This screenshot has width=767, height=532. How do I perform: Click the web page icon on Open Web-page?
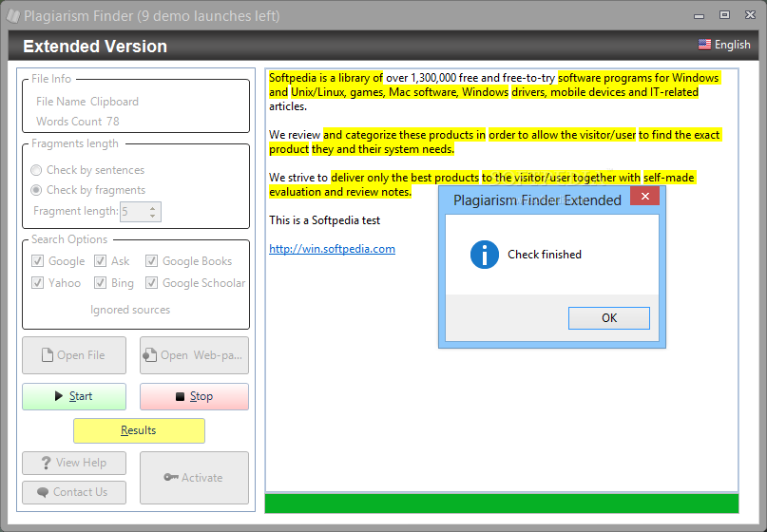point(150,355)
